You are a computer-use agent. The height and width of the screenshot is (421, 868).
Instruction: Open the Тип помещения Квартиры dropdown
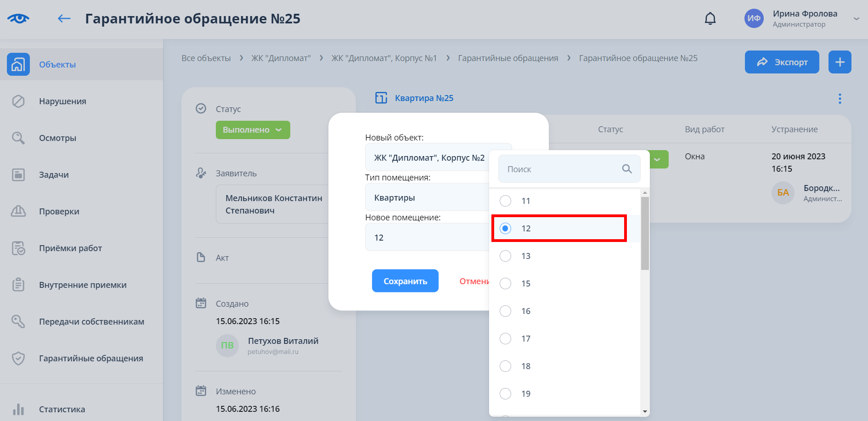click(x=427, y=197)
